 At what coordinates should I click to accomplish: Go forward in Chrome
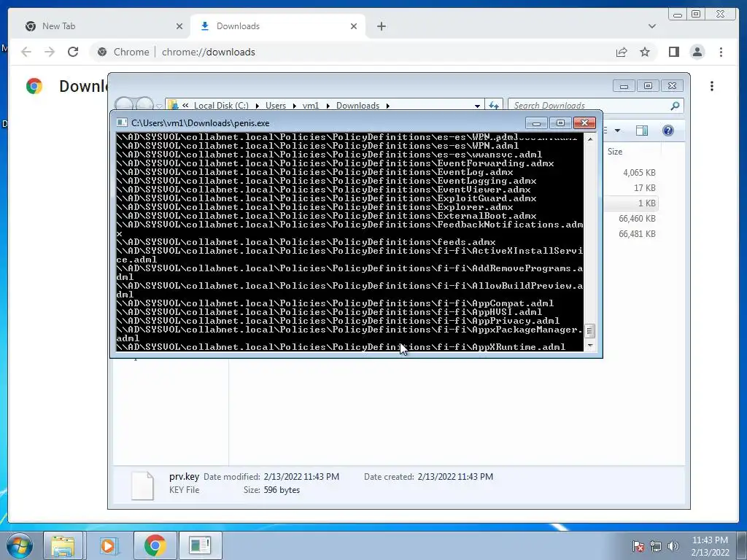point(50,52)
